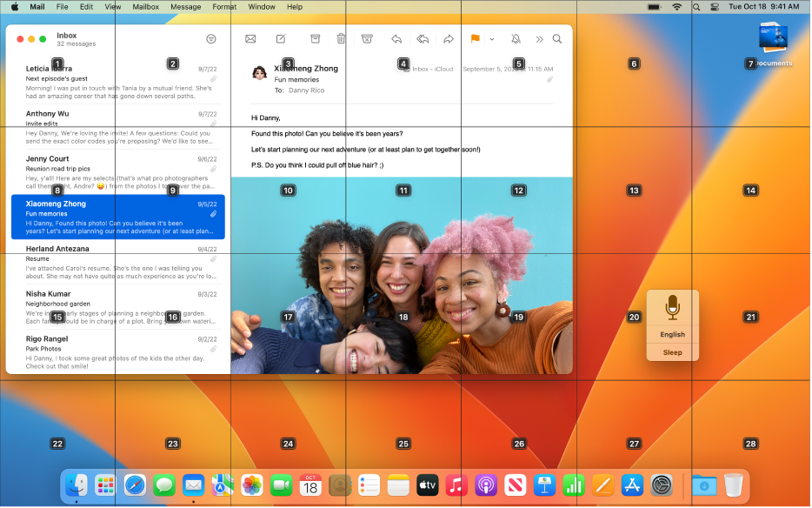Screen dimensions: 812x508
Task: Click the Reply All icon
Action: 423,39
